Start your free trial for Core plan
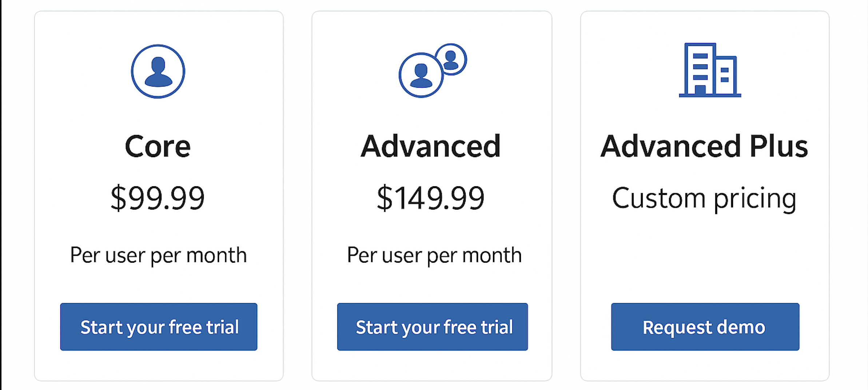Viewport: 868px width, 390px height. pos(159,327)
